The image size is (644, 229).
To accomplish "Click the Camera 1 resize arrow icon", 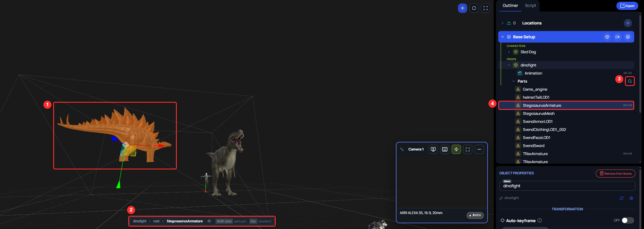I will click(x=402, y=149).
